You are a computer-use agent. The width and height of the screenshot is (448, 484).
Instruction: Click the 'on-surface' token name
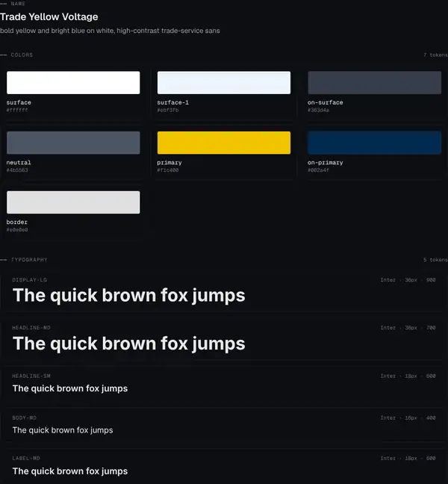point(326,102)
